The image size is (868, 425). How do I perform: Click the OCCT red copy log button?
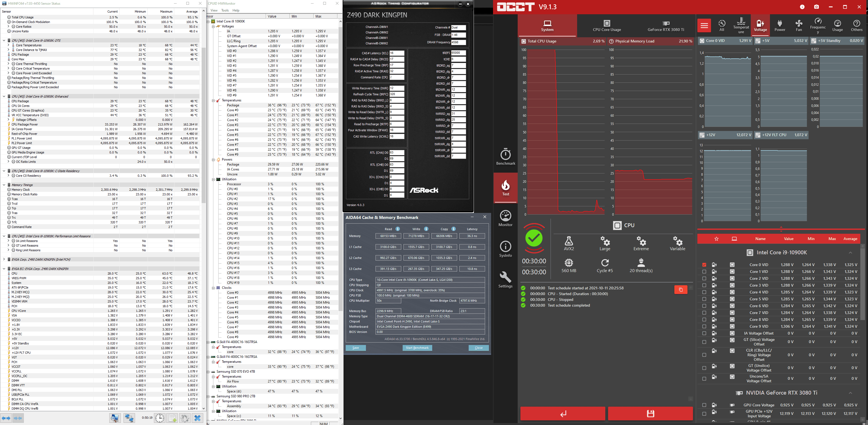(681, 290)
